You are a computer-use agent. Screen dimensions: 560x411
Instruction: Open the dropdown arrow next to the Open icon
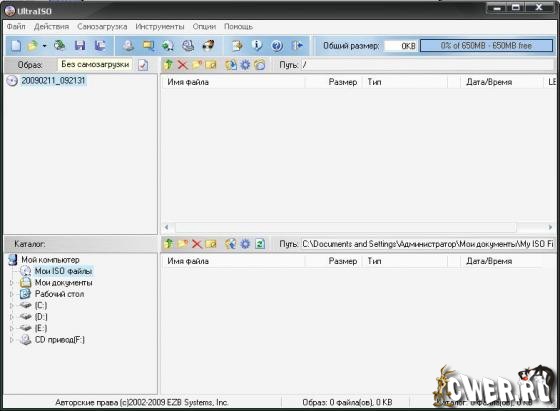[44, 46]
